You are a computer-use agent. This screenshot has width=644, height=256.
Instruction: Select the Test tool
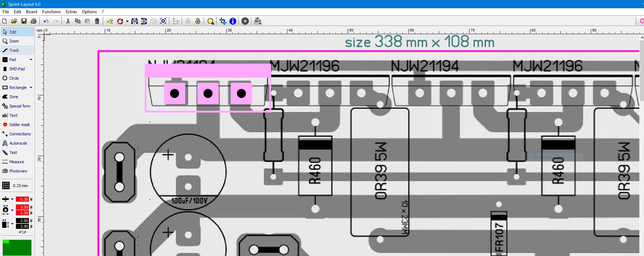(18, 152)
